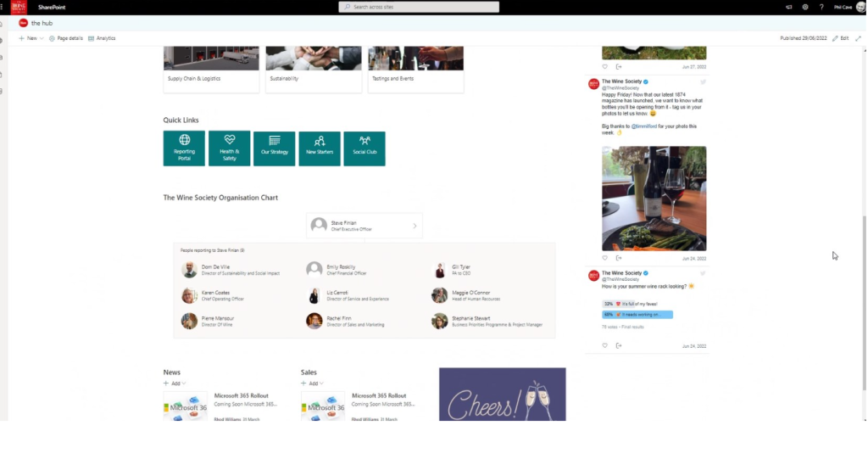The height and width of the screenshot is (459, 868).
Task: Open Analytics in the command bar
Action: tap(102, 38)
